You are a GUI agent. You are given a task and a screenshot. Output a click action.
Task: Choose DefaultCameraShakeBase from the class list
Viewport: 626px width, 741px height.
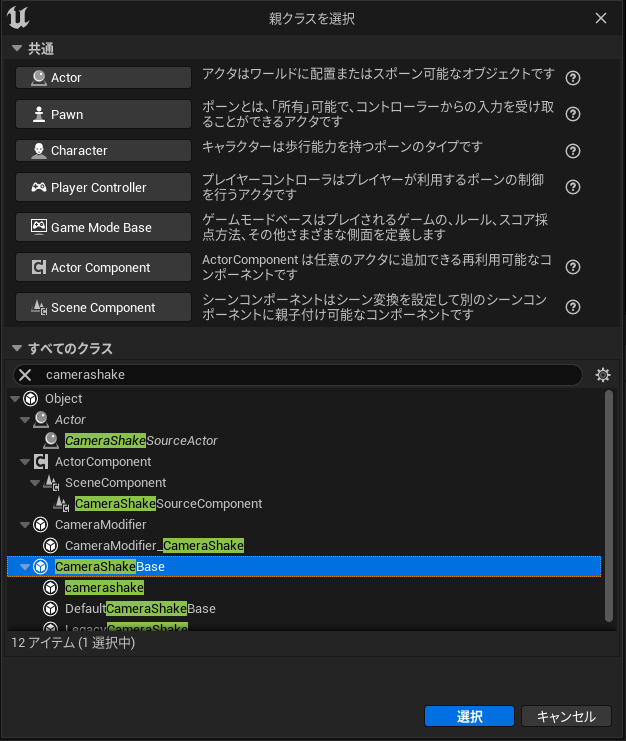(140, 609)
